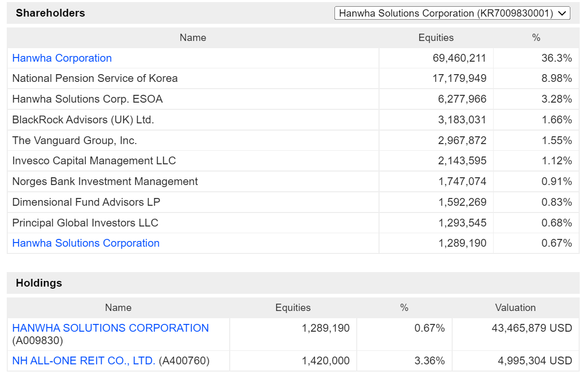This screenshot has width=588, height=383.
Task: Open the Hanwha Corporation shareholder link
Action: click(x=62, y=58)
